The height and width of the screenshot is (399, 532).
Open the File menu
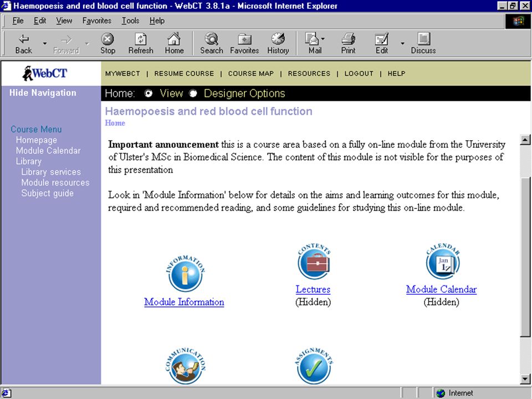click(x=18, y=21)
